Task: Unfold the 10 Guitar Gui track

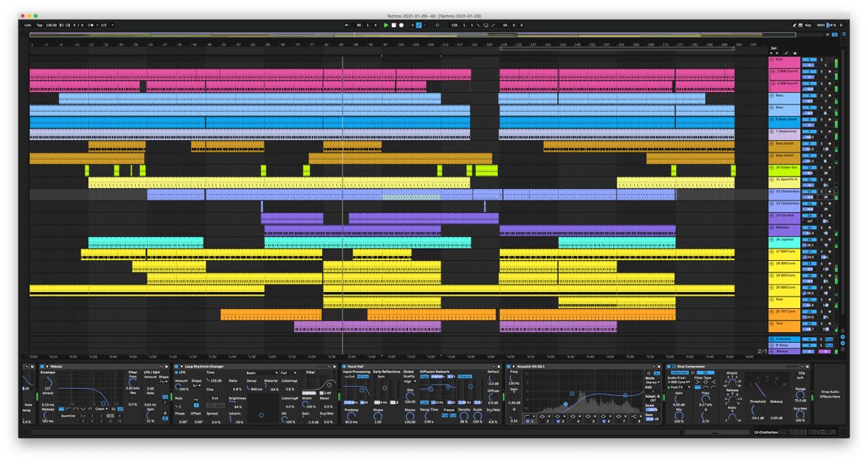Action: pyautogui.click(x=772, y=167)
